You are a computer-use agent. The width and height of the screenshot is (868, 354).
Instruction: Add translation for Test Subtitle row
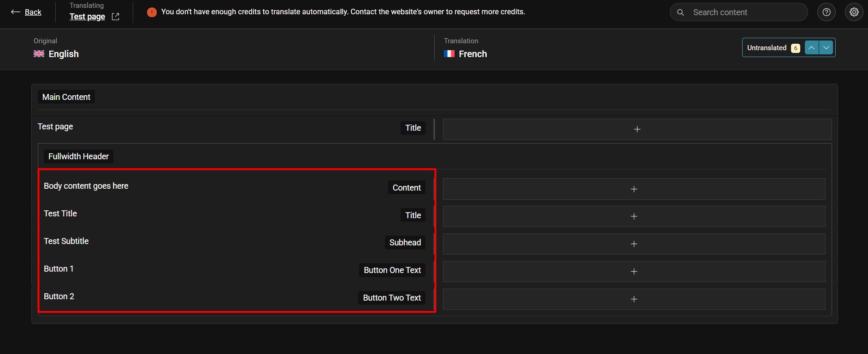point(634,244)
